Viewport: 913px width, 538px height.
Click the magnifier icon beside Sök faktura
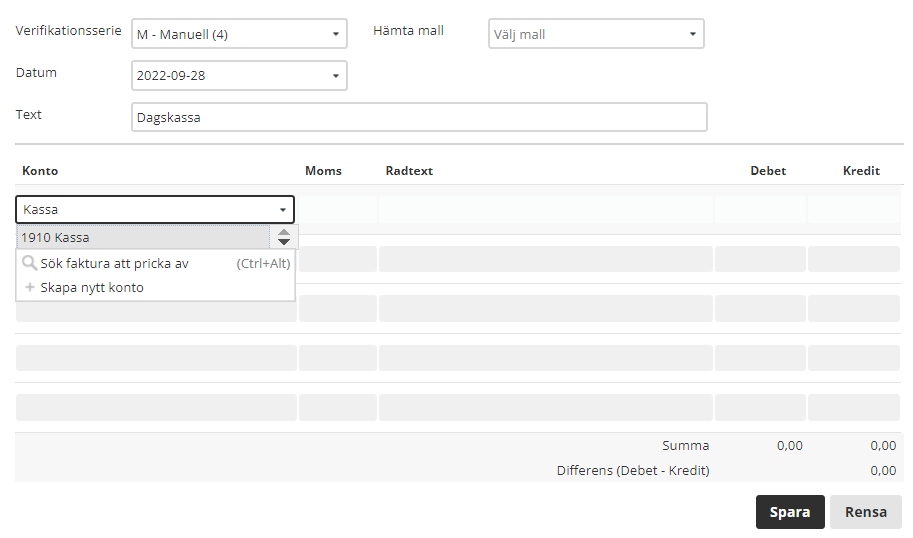click(x=29, y=263)
